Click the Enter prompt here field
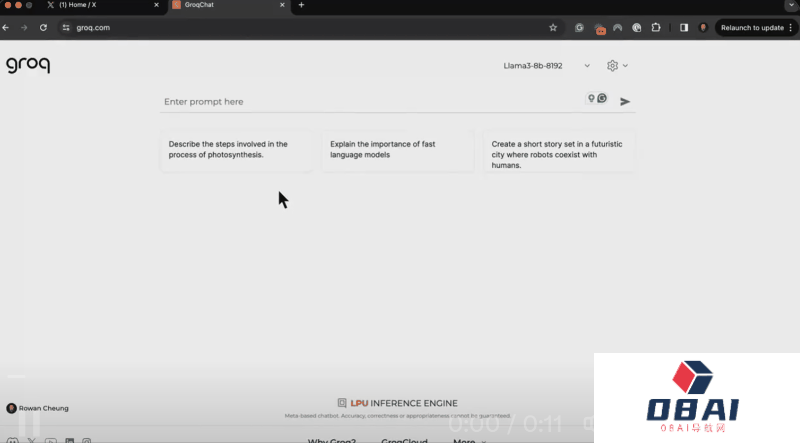Image resolution: width=800 pixels, height=443 pixels. 370,101
